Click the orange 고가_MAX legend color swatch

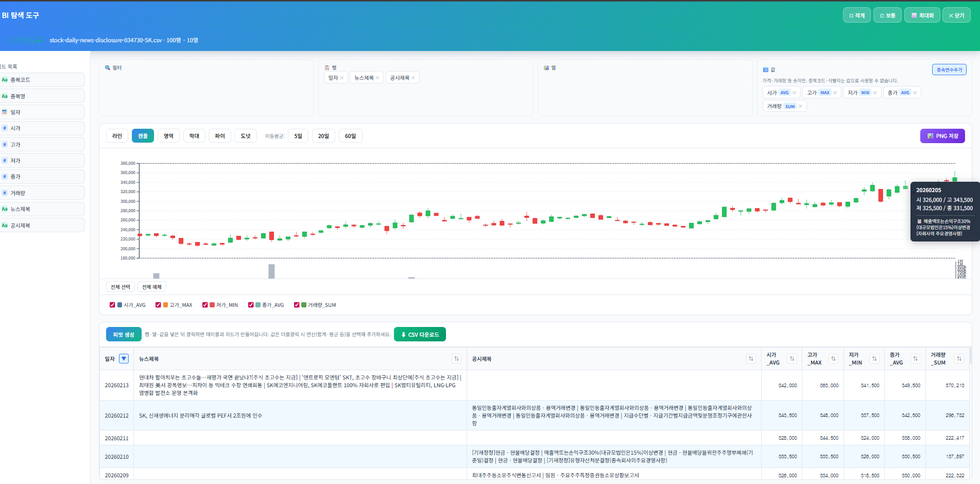coord(165,305)
